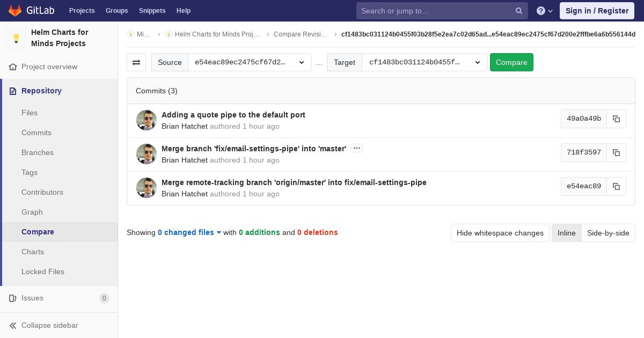Swap source and target revisions
The width and height of the screenshot is (644, 338).
pos(136,62)
